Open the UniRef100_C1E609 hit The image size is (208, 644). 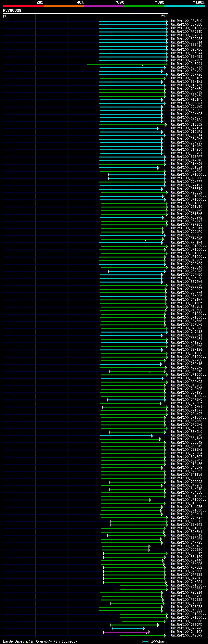coord(187,125)
